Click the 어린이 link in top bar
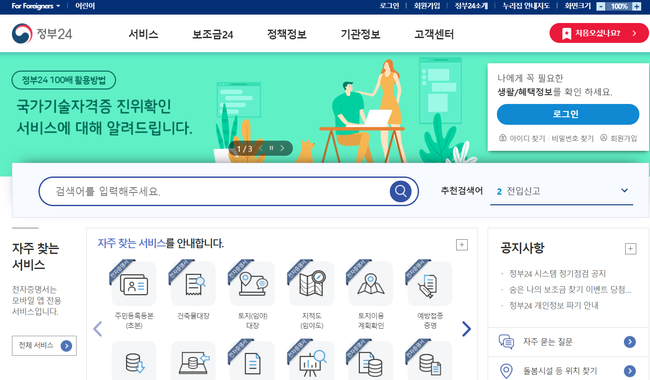Image resolution: width=650 pixels, height=380 pixels. click(85, 6)
